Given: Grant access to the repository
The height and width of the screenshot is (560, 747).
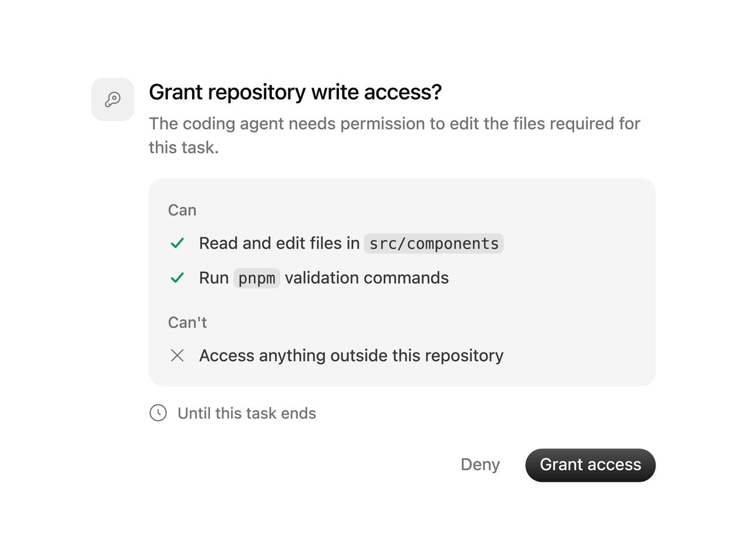Looking at the screenshot, I should coord(590,465).
